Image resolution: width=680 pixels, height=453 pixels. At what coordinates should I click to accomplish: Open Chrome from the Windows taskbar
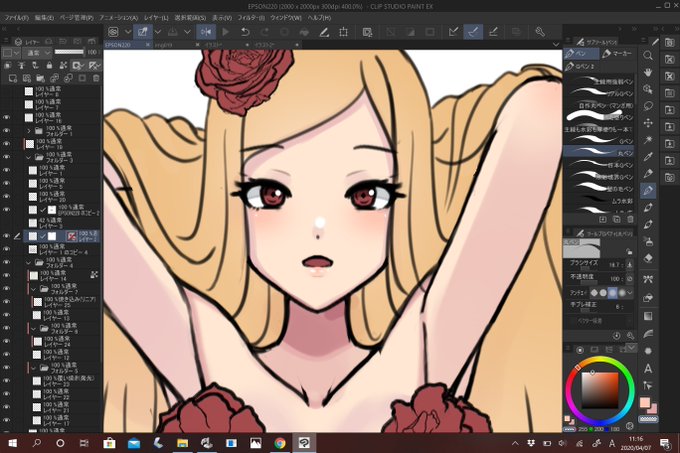pos(280,443)
